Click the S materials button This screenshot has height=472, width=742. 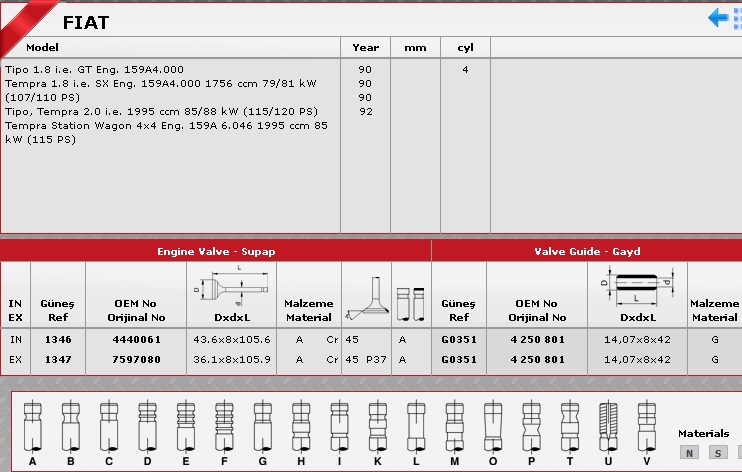tap(717, 453)
